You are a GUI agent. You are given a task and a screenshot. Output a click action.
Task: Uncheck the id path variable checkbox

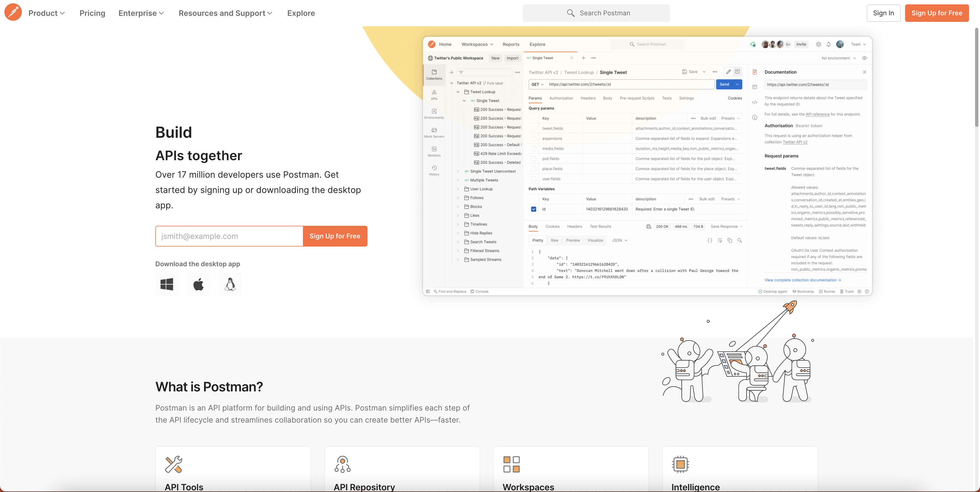[533, 209]
